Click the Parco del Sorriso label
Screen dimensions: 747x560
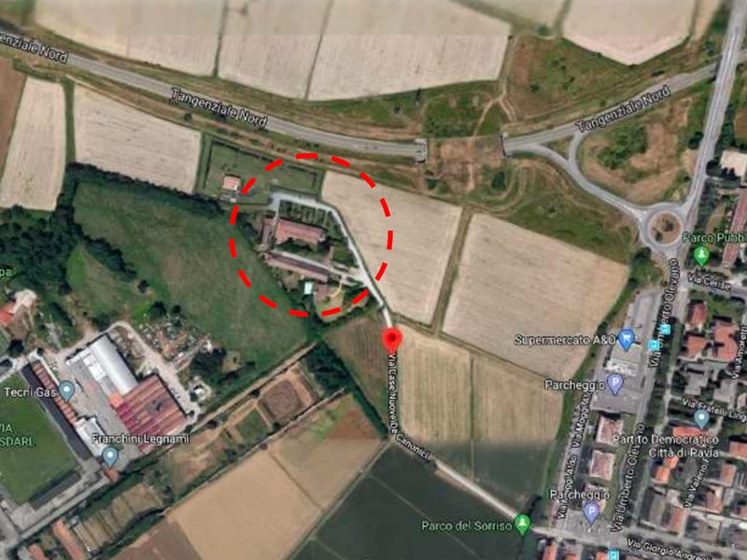pyautogui.click(x=466, y=525)
